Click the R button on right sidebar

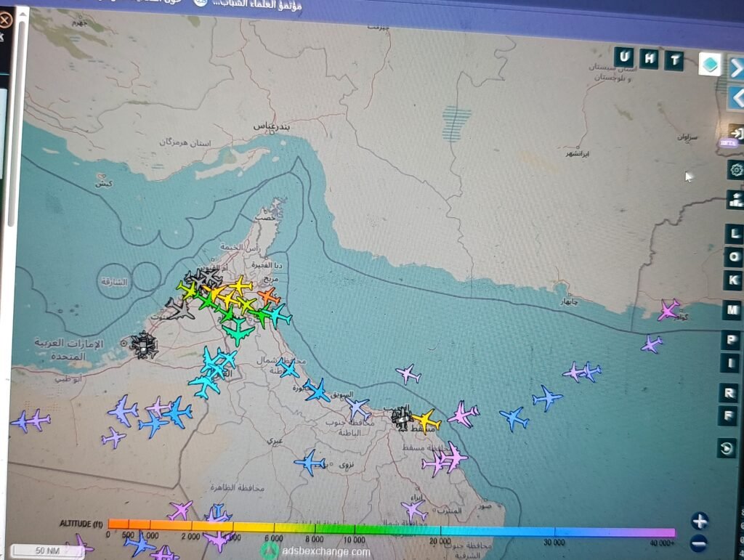(x=729, y=393)
